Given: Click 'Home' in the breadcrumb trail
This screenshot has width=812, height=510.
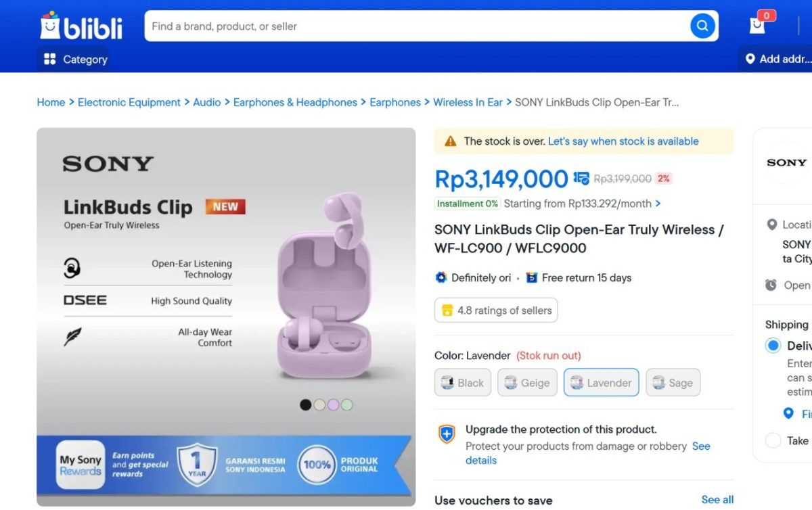Looking at the screenshot, I should (51, 102).
